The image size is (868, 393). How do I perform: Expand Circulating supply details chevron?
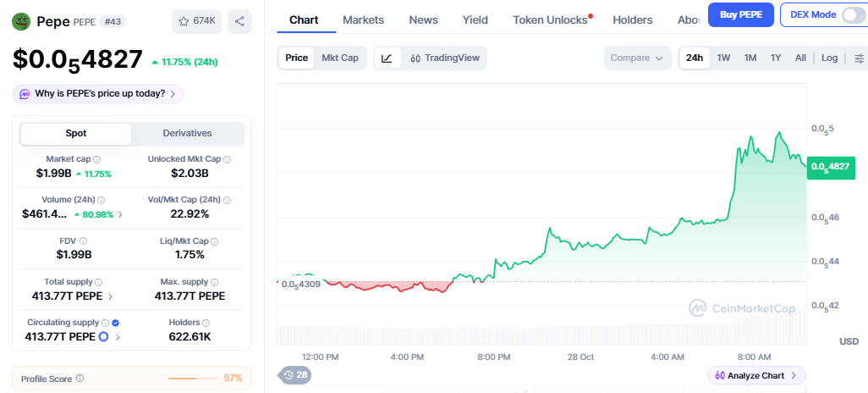coord(118,336)
